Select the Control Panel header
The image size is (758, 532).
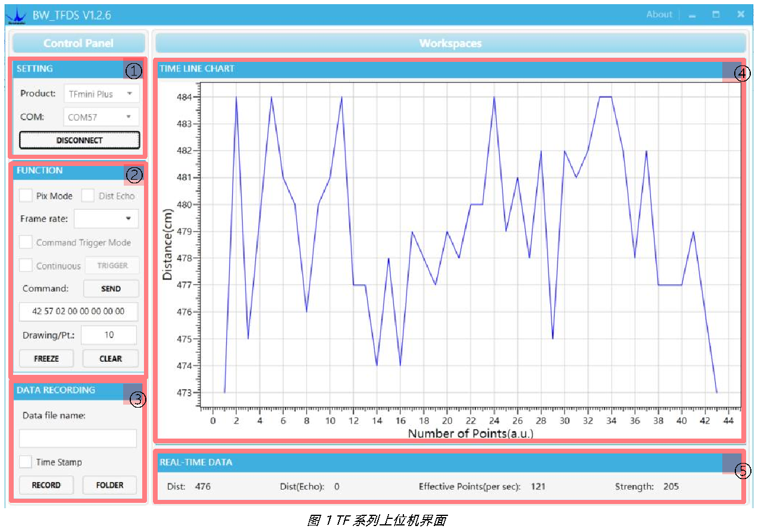pyautogui.click(x=79, y=43)
